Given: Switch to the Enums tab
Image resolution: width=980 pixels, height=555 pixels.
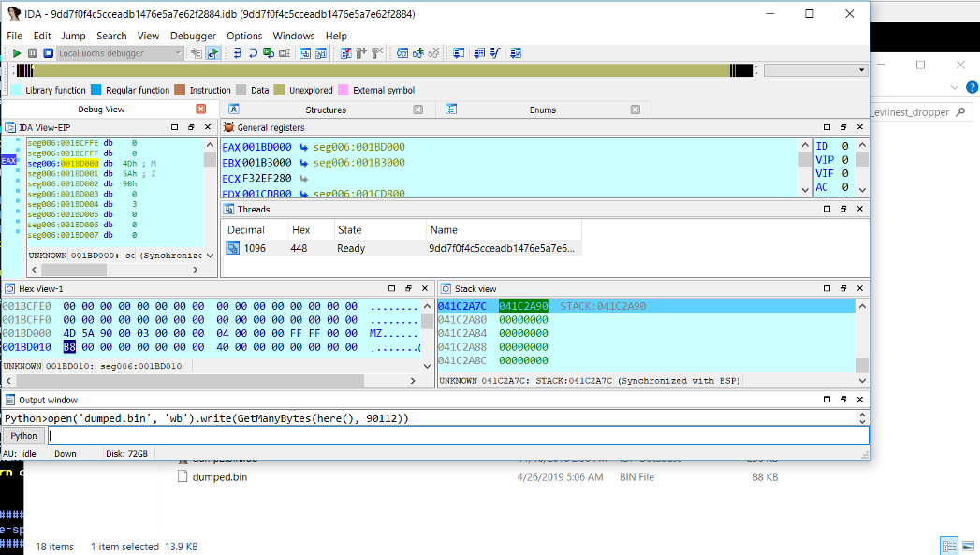Looking at the screenshot, I should (542, 110).
